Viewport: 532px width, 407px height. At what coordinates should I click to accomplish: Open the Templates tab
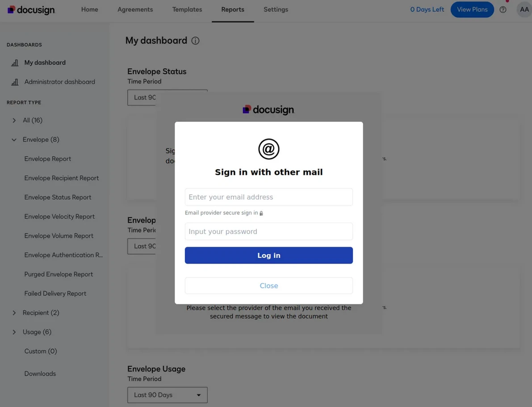(187, 9)
